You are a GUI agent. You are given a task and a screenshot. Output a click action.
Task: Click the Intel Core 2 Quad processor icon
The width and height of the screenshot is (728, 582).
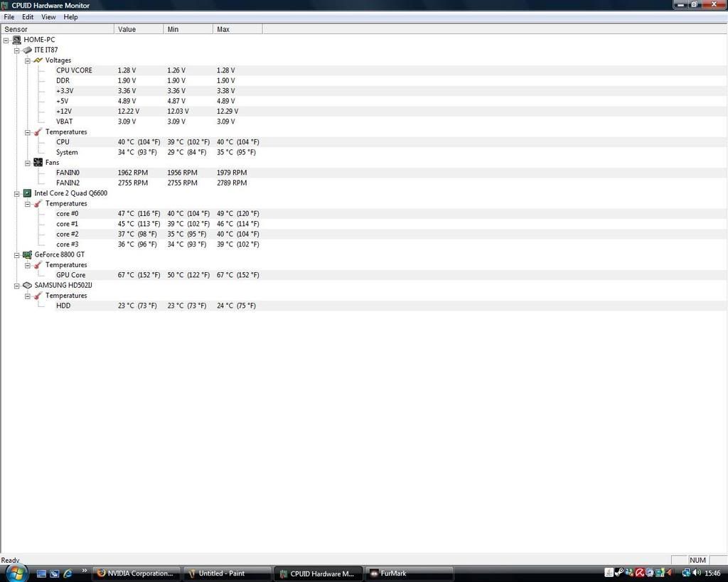coord(28,193)
